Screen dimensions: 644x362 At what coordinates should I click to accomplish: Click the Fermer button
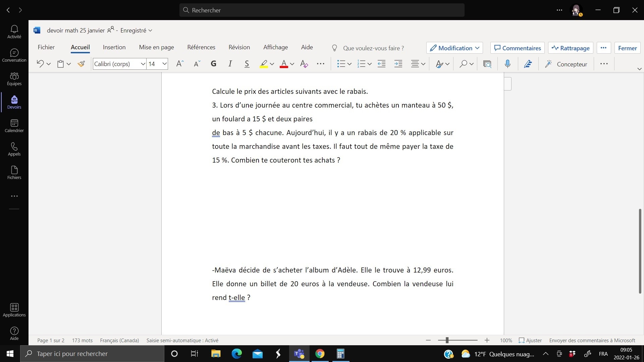pos(627,48)
